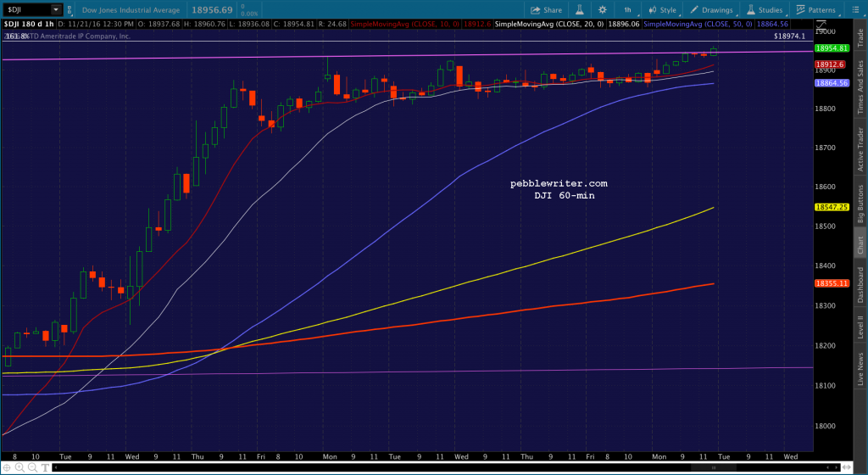Open the Style menu
The width and height of the screenshot is (868, 475).
click(663, 10)
